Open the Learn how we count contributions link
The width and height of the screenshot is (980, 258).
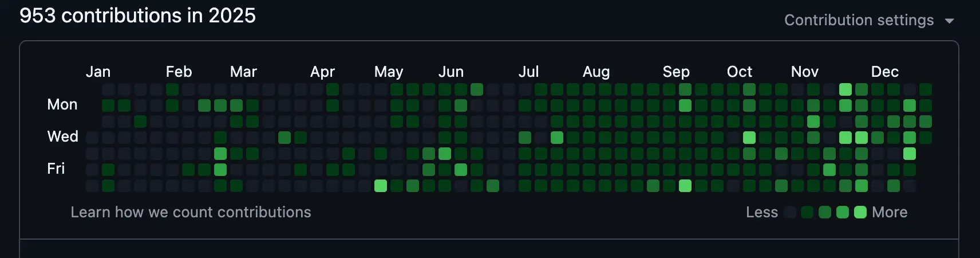click(191, 212)
